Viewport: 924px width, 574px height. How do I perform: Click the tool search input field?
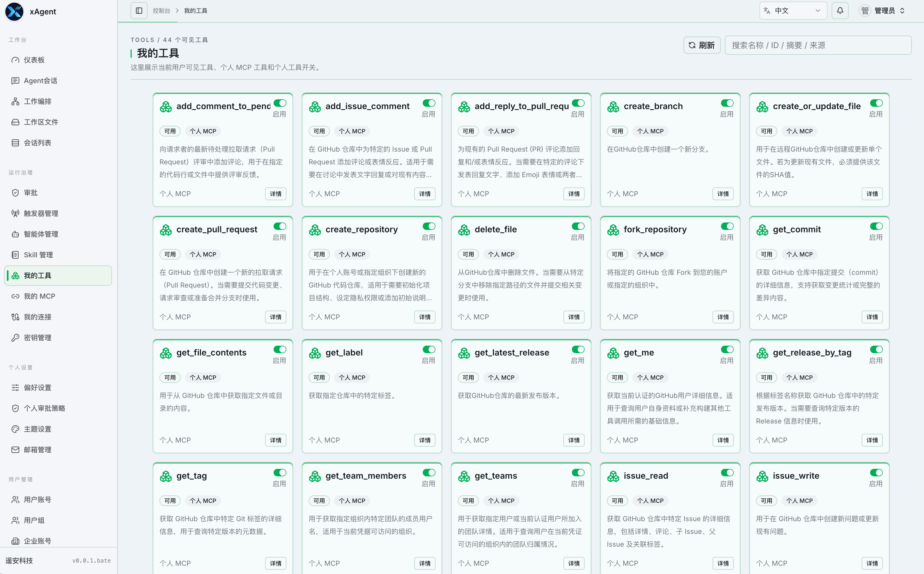click(818, 45)
